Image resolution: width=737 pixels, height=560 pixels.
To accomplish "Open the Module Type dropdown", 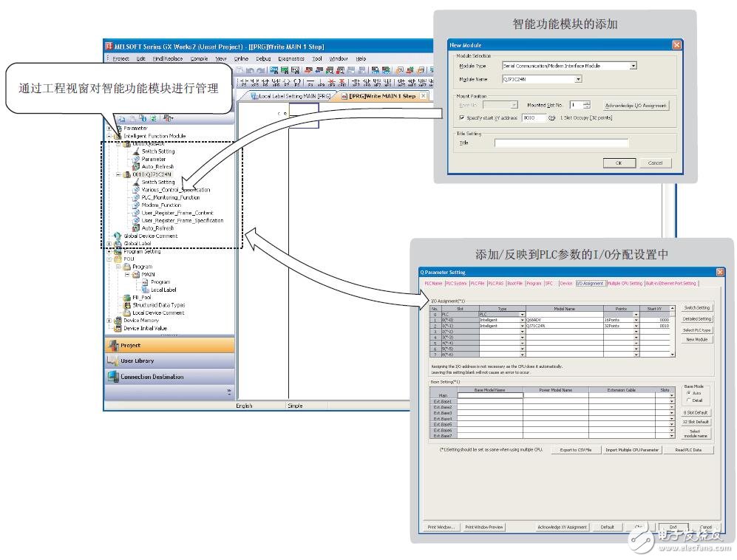I will [634, 66].
